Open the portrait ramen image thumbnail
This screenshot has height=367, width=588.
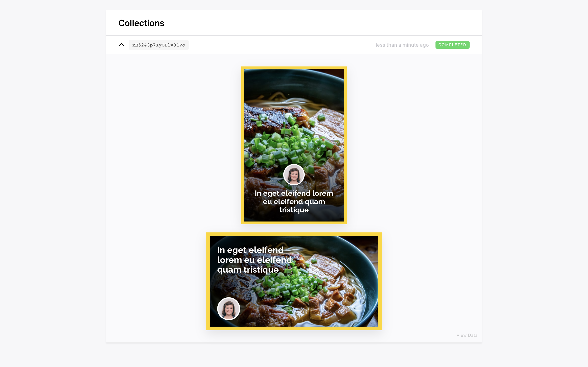(x=294, y=145)
